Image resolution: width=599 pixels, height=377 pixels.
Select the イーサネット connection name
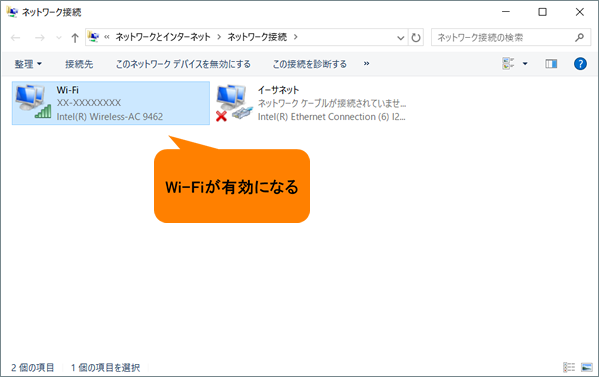pos(278,90)
